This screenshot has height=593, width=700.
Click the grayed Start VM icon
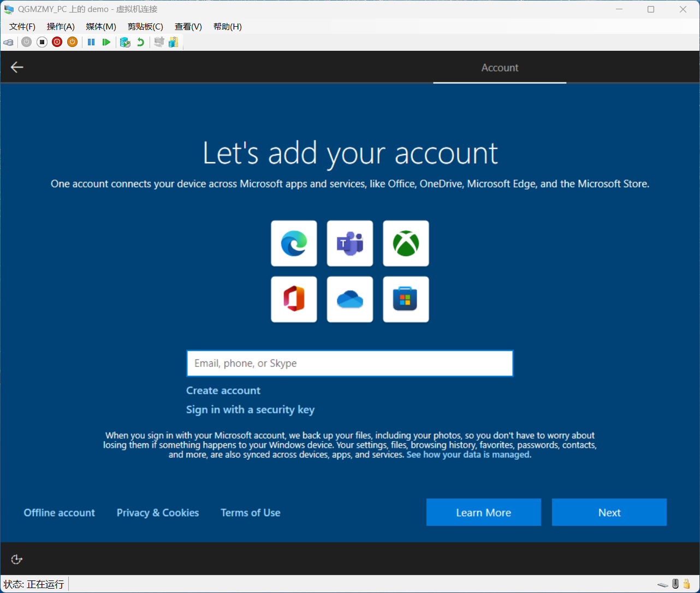(26, 42)
